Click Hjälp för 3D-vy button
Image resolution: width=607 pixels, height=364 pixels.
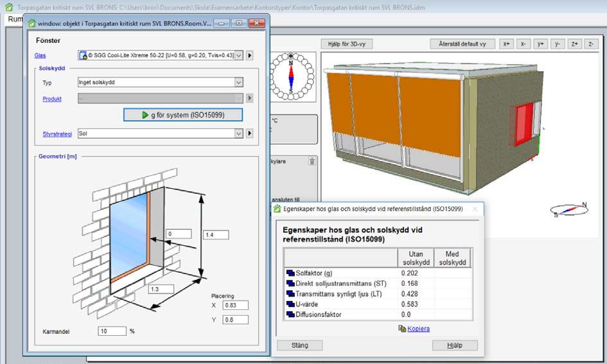(x=347, y=44)
